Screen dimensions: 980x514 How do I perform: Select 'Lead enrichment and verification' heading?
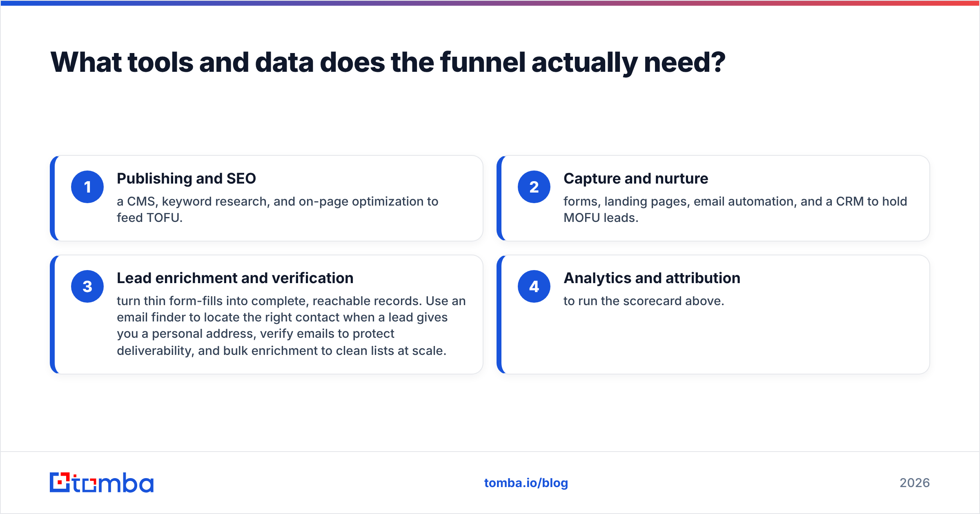point(235,278)
